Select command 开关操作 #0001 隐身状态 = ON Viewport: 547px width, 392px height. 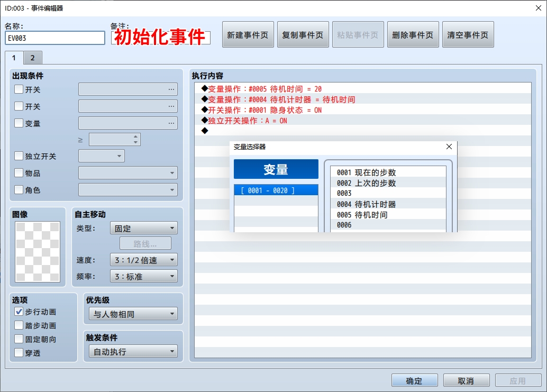coord(363,110)
